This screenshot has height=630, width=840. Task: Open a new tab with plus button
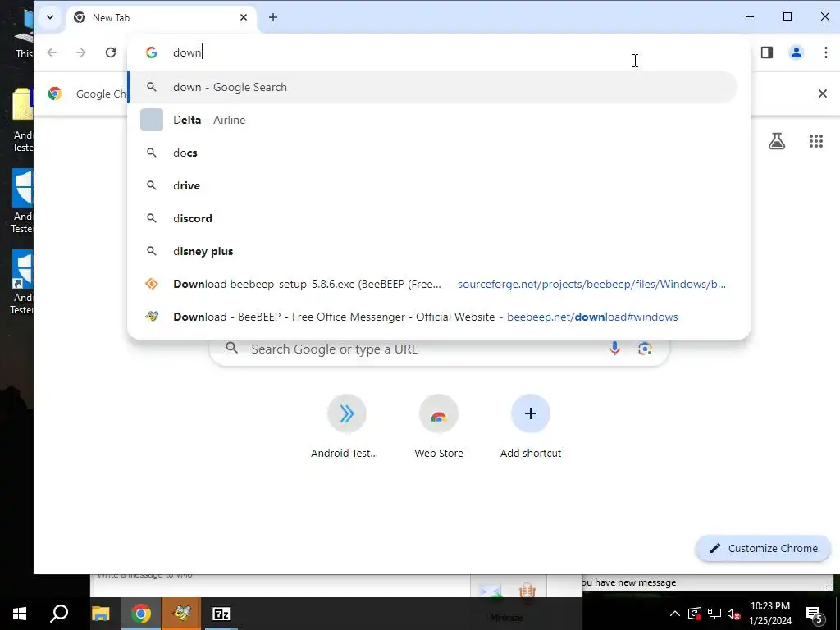[x=272, y=18]
